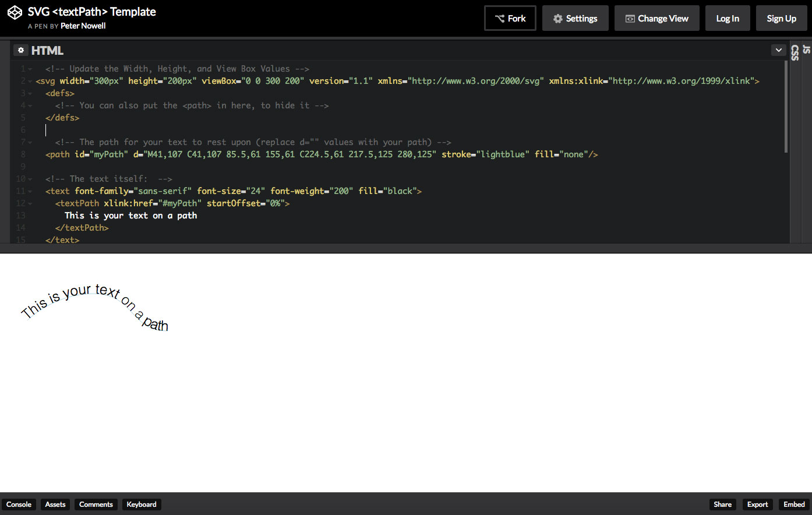
Task: Switch to the JS editor tab
Action: point(806,50)
